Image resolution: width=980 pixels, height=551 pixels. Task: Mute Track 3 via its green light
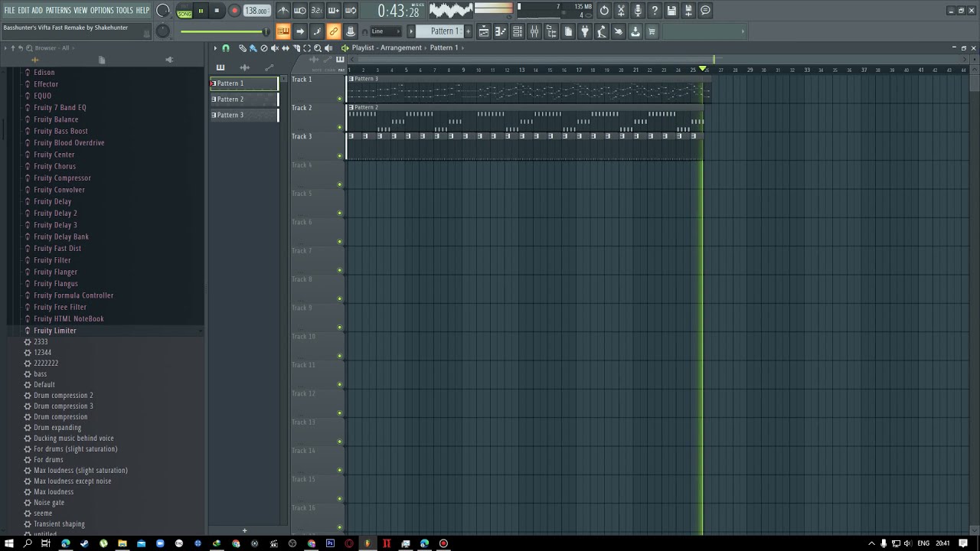click(x=340, y=155)
